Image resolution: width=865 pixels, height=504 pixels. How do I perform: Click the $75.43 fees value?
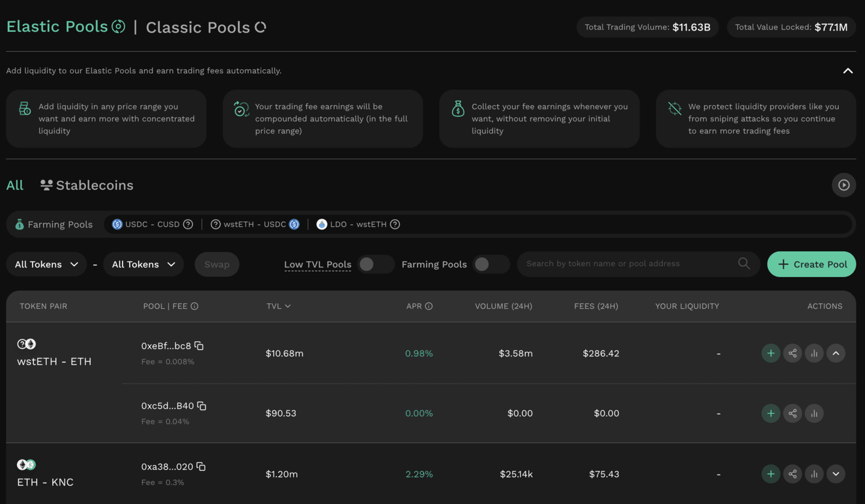click(x=604, y=474)
